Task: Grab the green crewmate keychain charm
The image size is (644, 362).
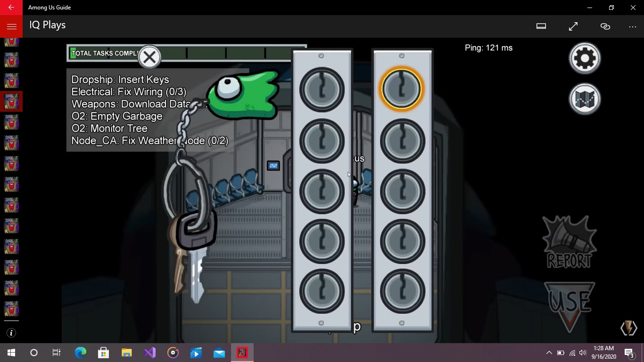Action: [x=242, y=94]
